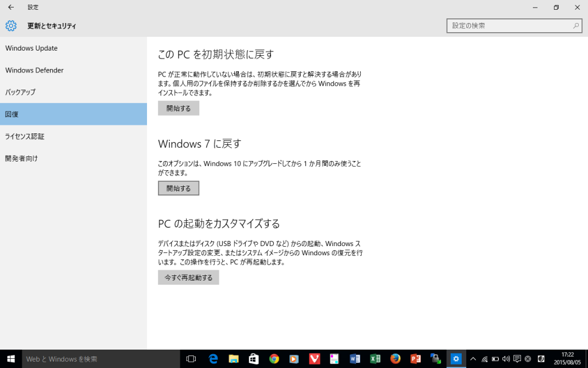This screenshot has height=368, width=588.
Task: Click the magnifier icon in 設定の検索 box
Action: 575,25
